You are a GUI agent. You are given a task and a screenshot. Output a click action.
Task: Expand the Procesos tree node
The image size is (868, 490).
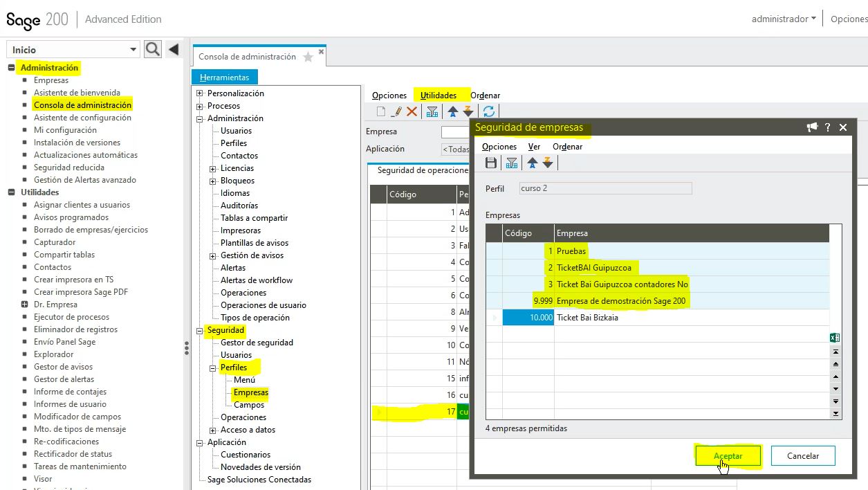click(x=200, y=106)
